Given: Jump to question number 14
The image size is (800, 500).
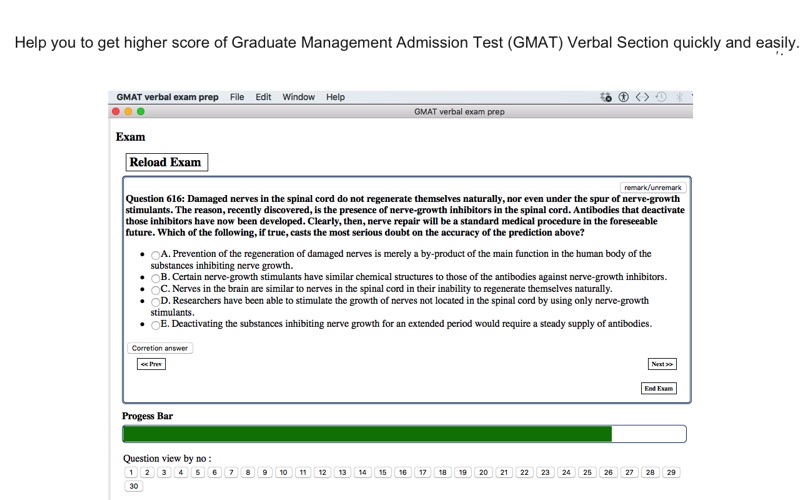Looking at the screenshot, I should pos(362,472).
